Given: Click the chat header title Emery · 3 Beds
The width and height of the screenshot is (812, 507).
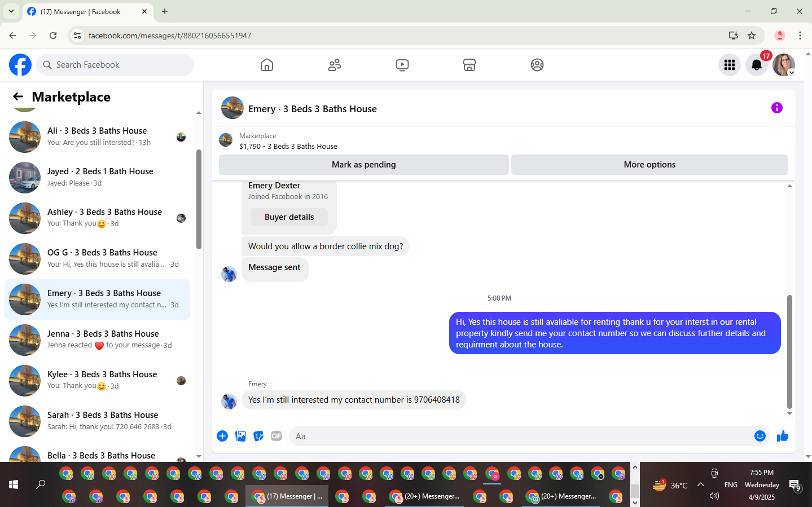Looking at the screenshot, I should (313, 109).
